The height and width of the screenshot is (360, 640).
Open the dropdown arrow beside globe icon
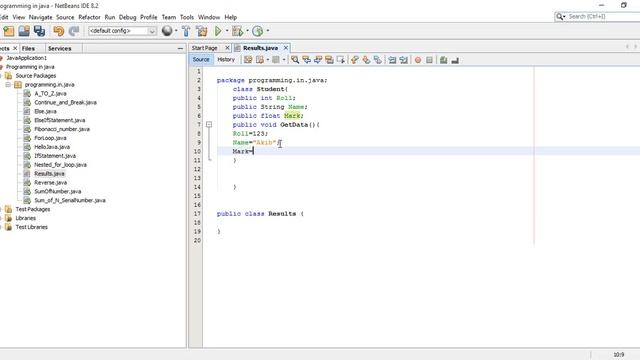pyautogui.click(x=176, y=31)
